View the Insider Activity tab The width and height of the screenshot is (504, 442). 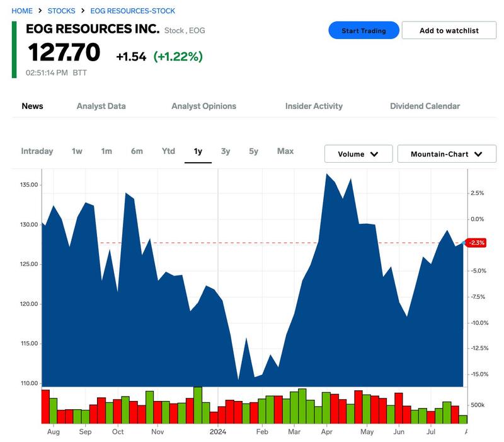[x=314, y=106]
